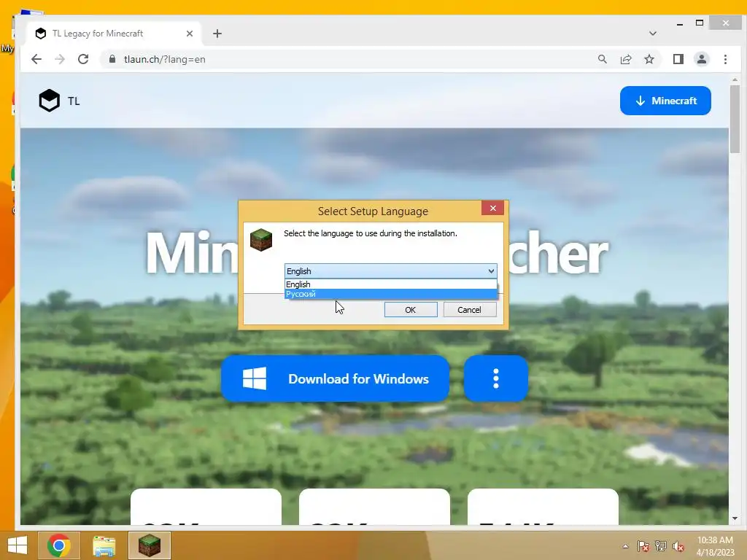Share this page icon in address bar

tap(625, 59)
